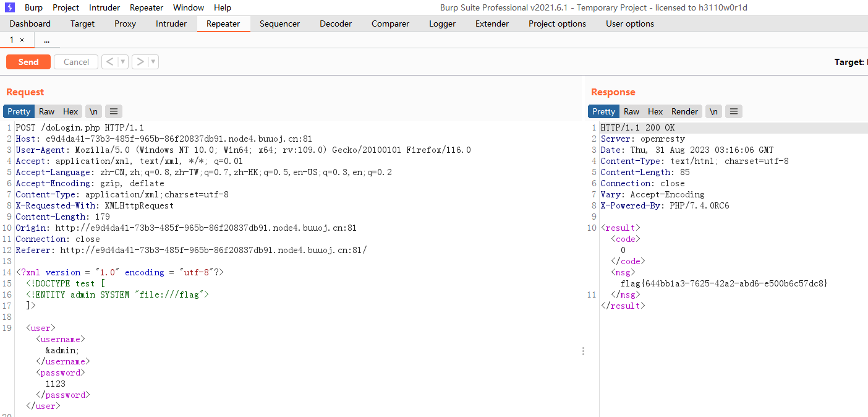Click the &admin; entity reference text

pos(62,350)
